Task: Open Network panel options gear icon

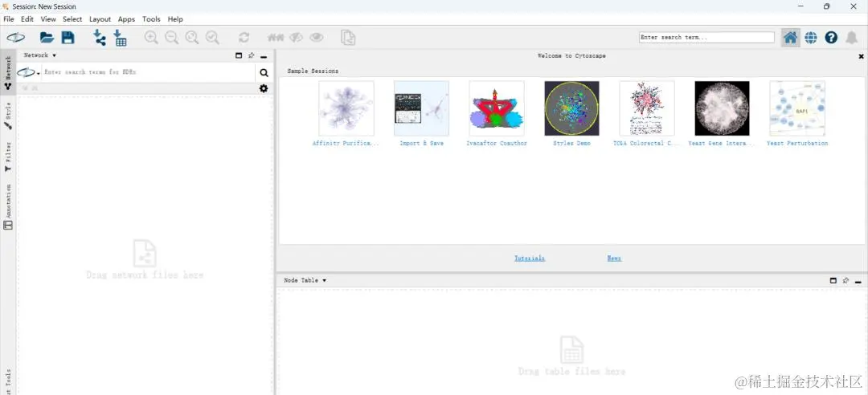Action: pos(264,88)
